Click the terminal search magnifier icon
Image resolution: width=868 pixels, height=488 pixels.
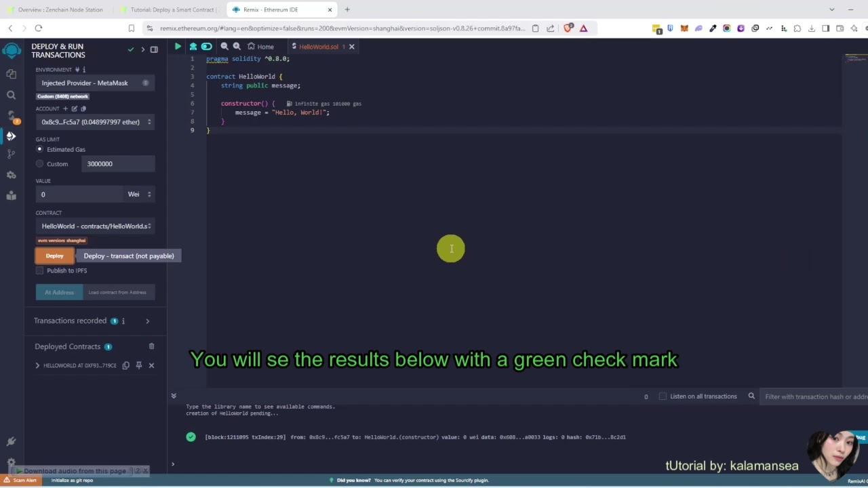(751, 396)
